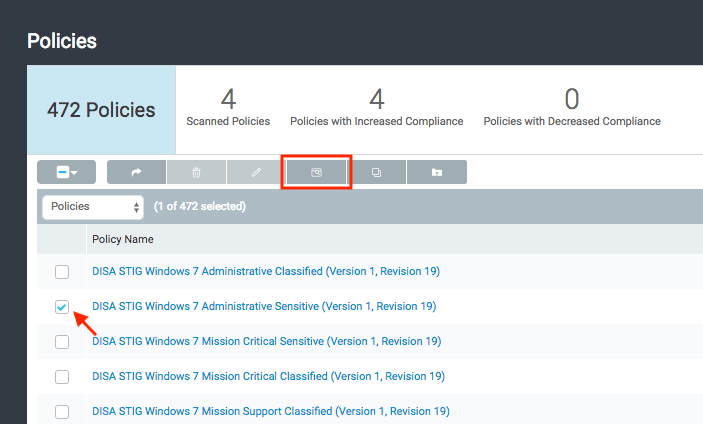
Task: Click the share arrow toolbar icon
Action: pyautogui.click(x=136, y=173)
